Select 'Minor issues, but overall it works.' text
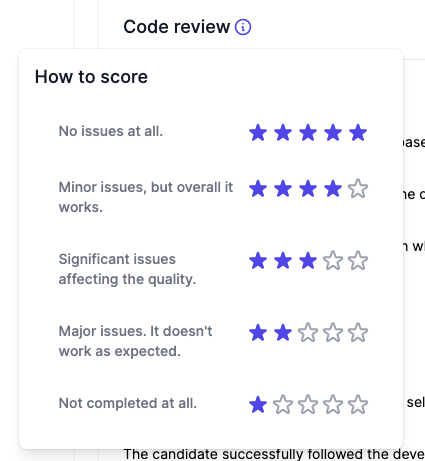Viewport: 425px width, 461px height. point(146,197)
